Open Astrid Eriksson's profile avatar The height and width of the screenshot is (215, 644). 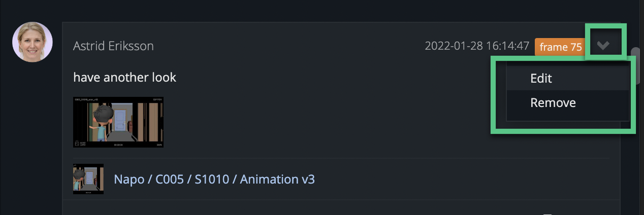coord(33,42)
